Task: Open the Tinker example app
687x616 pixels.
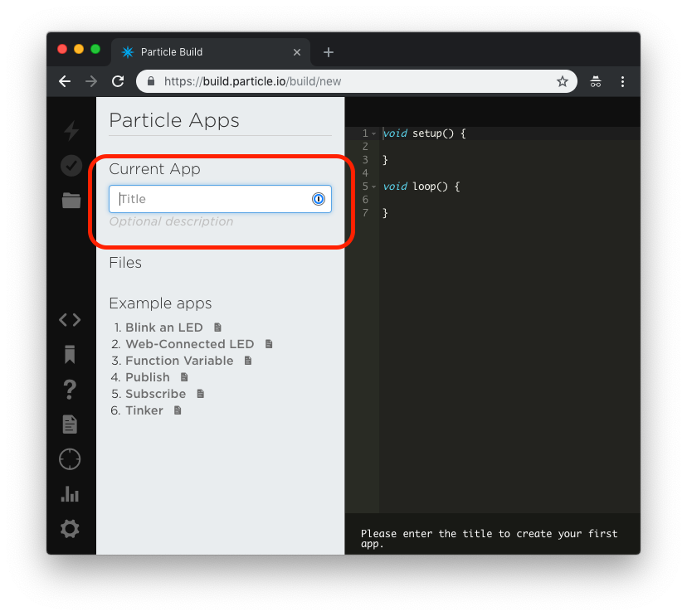Action: click(x=144, y=410)
